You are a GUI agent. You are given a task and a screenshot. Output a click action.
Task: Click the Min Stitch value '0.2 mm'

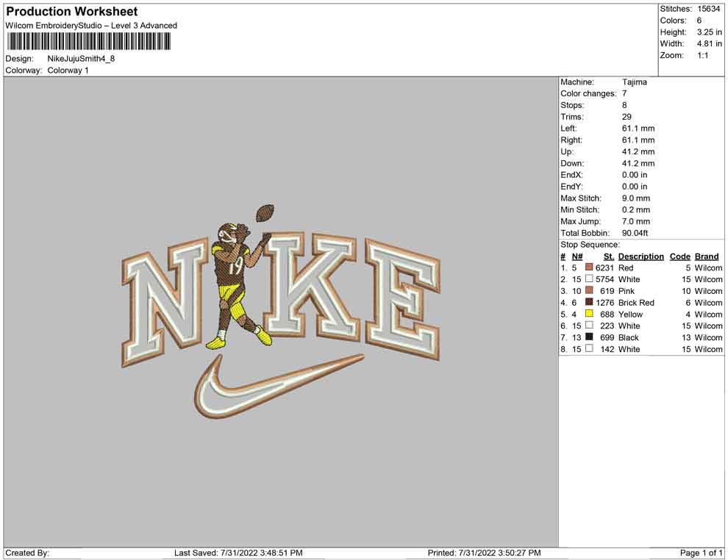click(636, 209)
